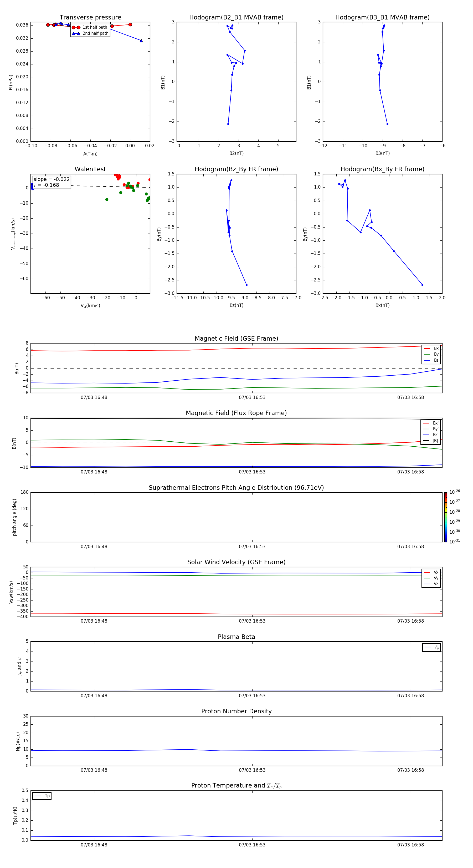Click the 'Vsw(km/s)' y-axis label

point(11,592)
